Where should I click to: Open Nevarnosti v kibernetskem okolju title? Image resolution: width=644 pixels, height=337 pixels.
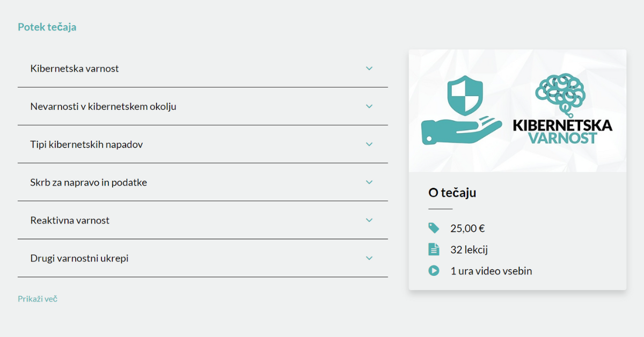[x=103, y=106]
